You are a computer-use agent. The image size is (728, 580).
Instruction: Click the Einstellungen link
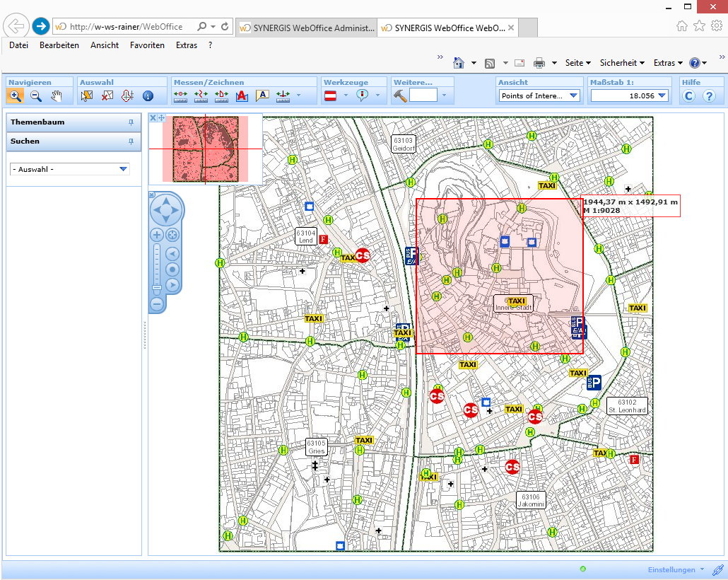671,569
